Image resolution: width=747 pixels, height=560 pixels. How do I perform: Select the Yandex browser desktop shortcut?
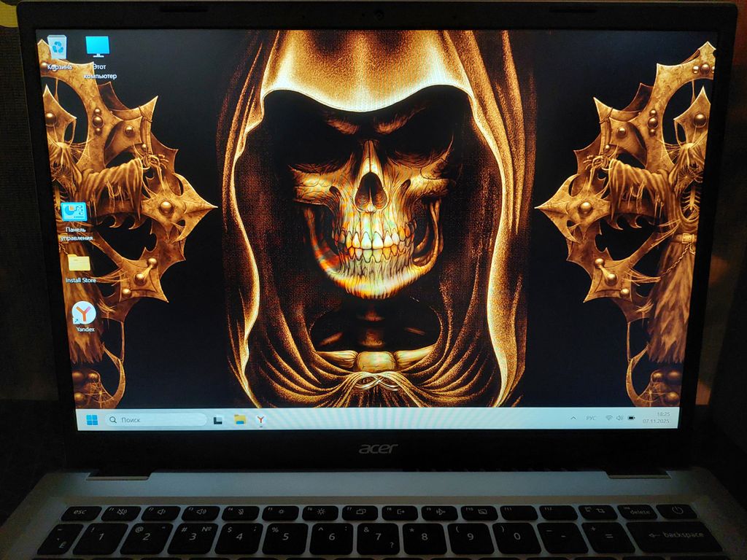pos(85,314)
